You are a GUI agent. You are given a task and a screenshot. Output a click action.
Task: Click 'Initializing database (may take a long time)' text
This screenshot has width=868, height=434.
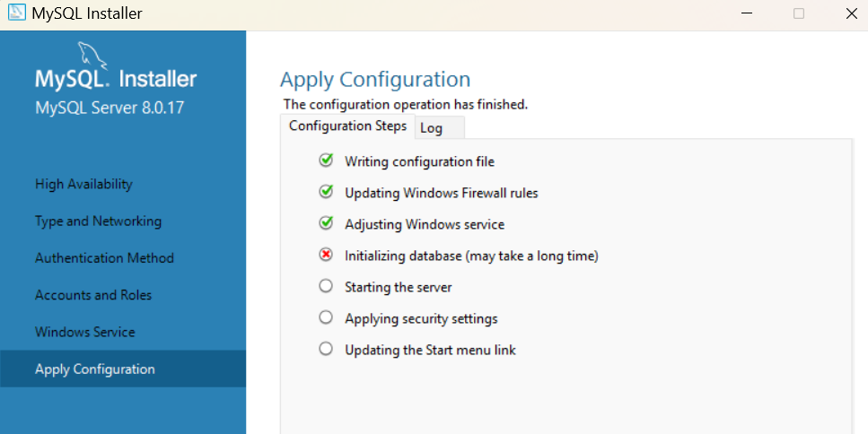471,256
